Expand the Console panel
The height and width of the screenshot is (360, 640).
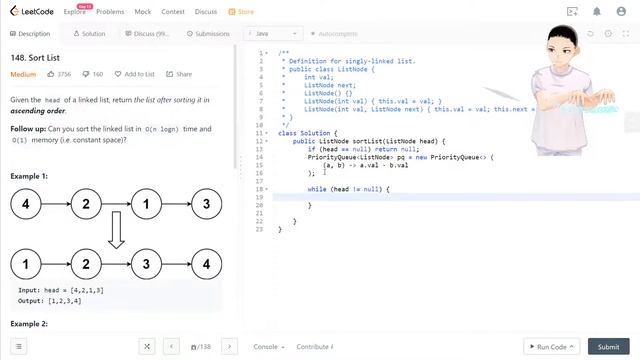tap(269, 347)
